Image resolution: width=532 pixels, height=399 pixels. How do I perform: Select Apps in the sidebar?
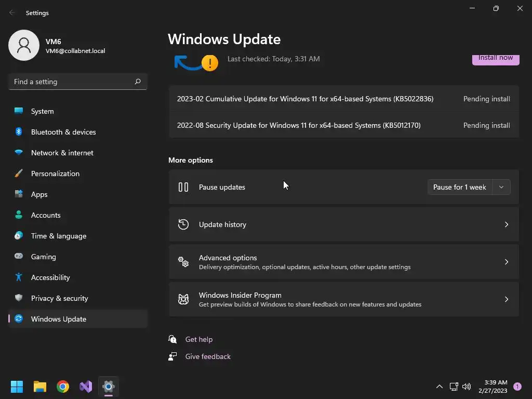click(x=78, y=194)
